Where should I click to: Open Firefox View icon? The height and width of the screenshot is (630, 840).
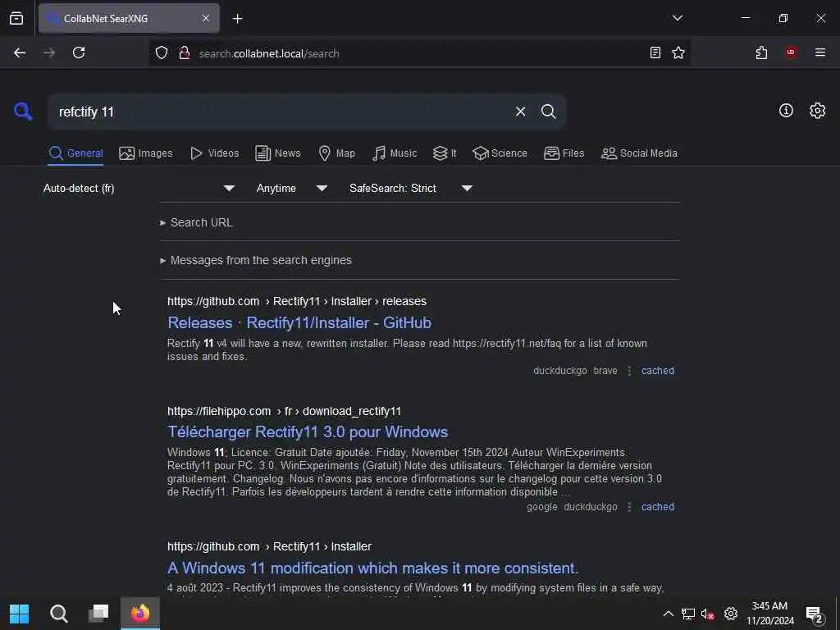coord(16,19)
